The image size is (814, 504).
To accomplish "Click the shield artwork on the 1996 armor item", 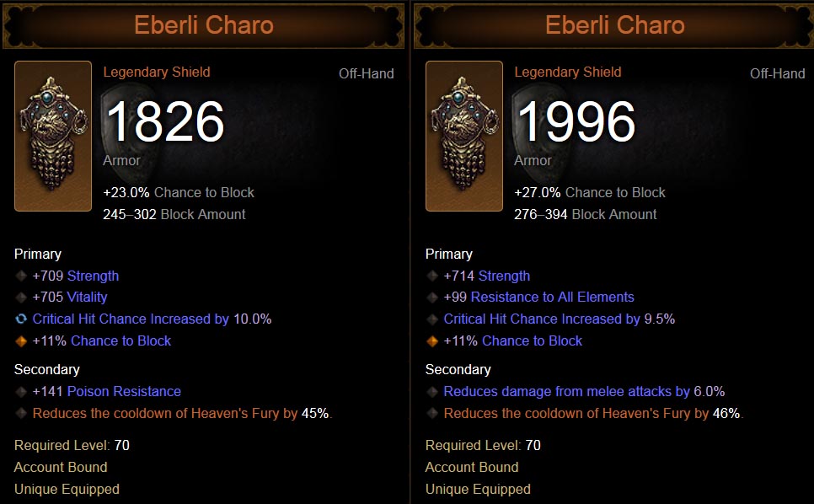I will (464, 136).
